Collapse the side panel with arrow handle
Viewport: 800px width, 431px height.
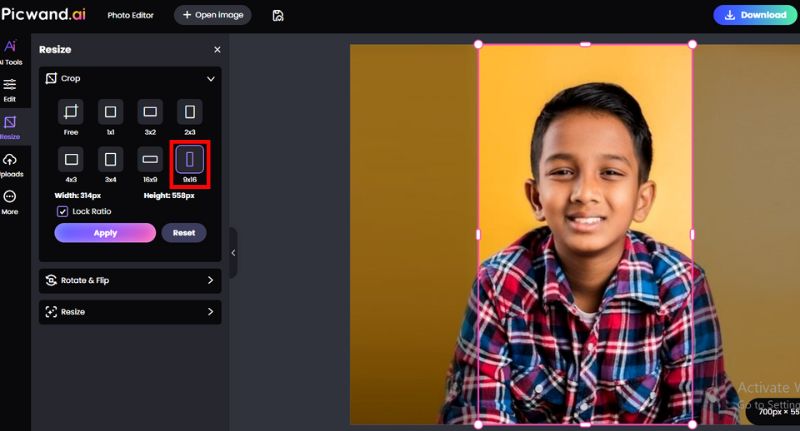pyautogui.click(x=233, y=253)
